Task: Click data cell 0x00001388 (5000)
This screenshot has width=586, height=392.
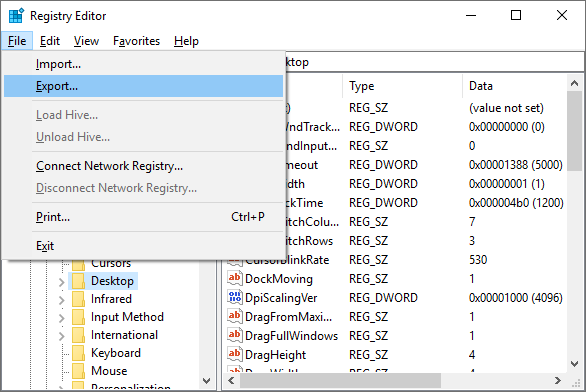Action: (x=516, y=165)
